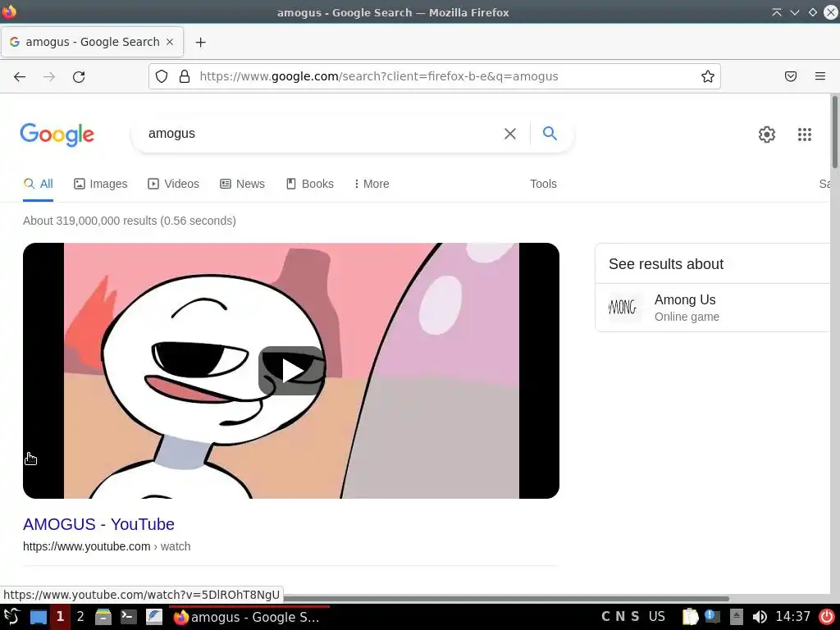The height and width of the screenshot is (630, 840).
Task: Open the Firefox hamburger menu
Action: 820,76
